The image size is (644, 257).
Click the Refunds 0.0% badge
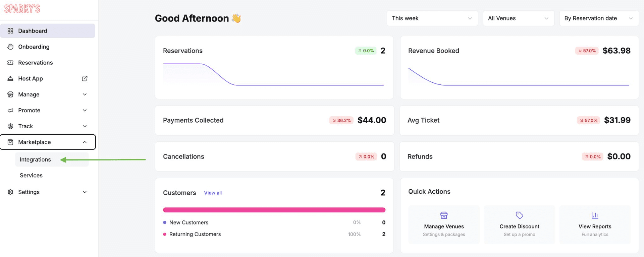[x=592, y=156]
